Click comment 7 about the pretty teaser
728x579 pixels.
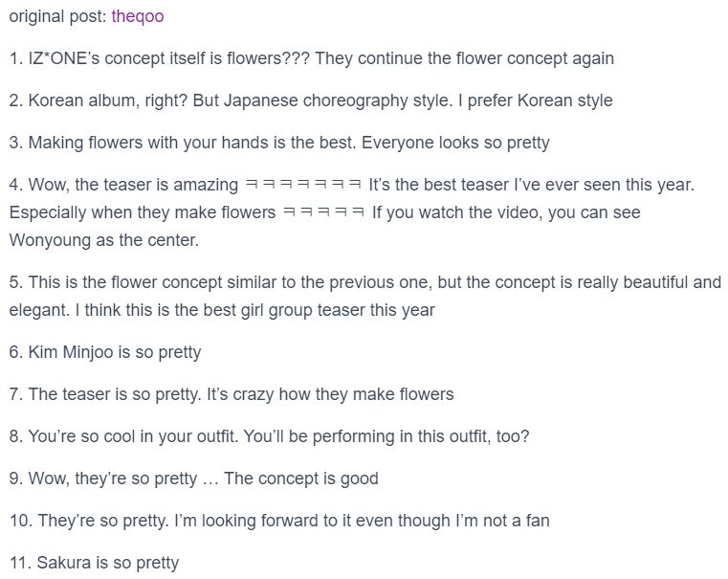click(x=232, y=394)
